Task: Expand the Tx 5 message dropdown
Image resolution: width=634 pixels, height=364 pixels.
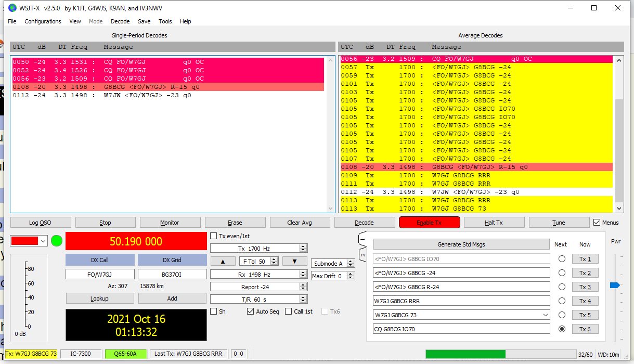Action: tap(545, 315)
